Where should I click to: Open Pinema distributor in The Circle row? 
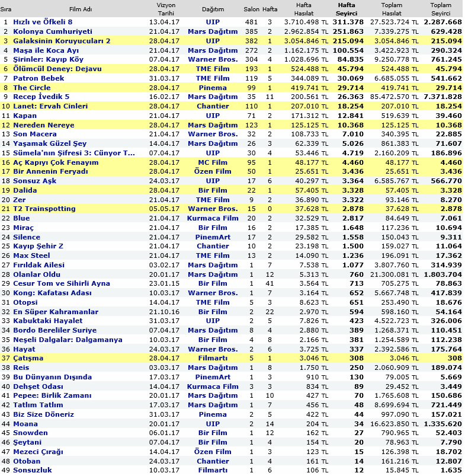pos(213,88)
